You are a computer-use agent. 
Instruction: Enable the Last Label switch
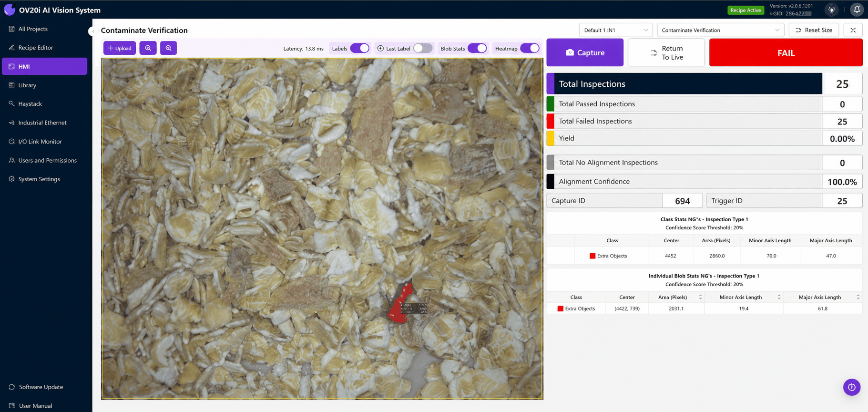click(423, 48)
